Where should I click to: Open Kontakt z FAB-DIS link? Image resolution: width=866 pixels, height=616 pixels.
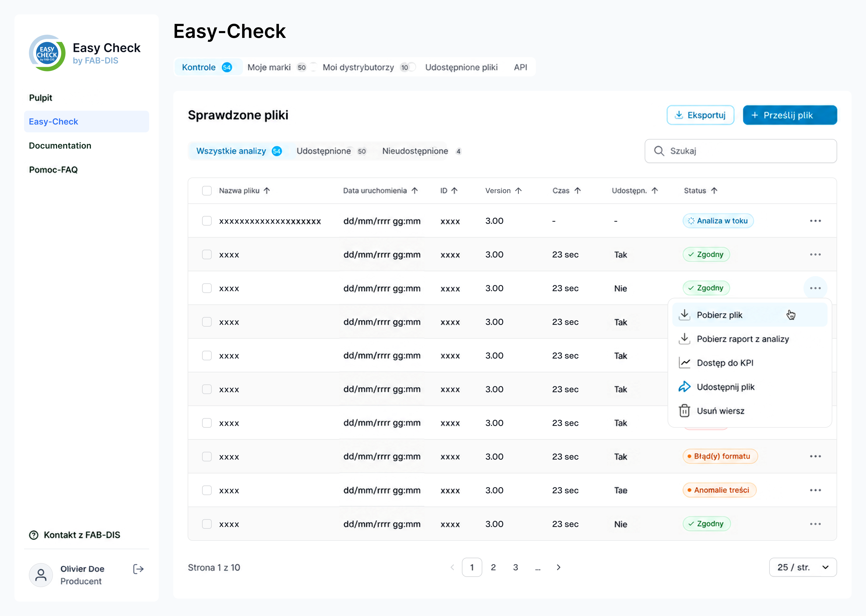pyautogui.click(x=75, y=535)
